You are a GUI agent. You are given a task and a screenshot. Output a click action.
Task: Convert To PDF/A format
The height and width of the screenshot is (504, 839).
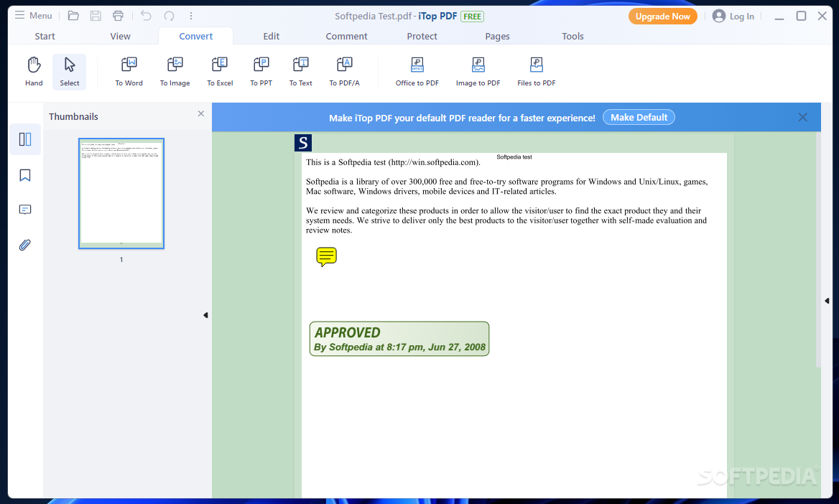[x=345, y=72]
